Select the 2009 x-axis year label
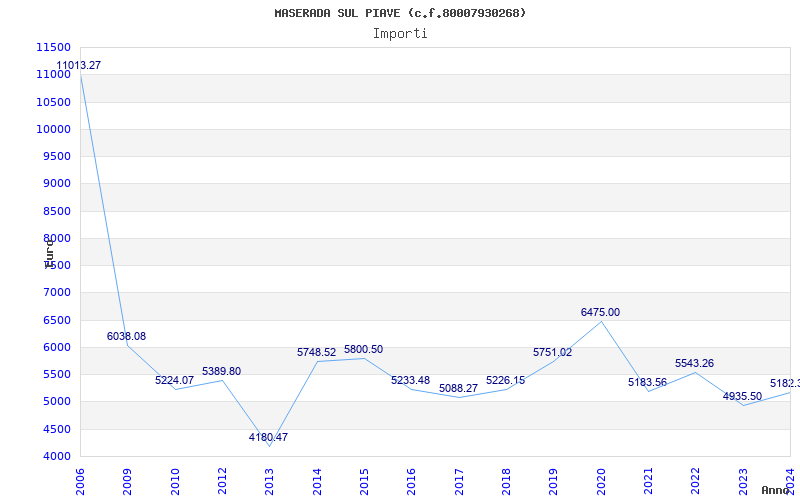 click(127, 481)
